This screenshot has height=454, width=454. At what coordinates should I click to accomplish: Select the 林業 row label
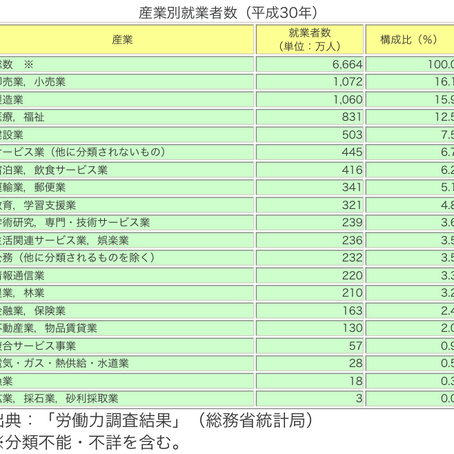point(34,293)
